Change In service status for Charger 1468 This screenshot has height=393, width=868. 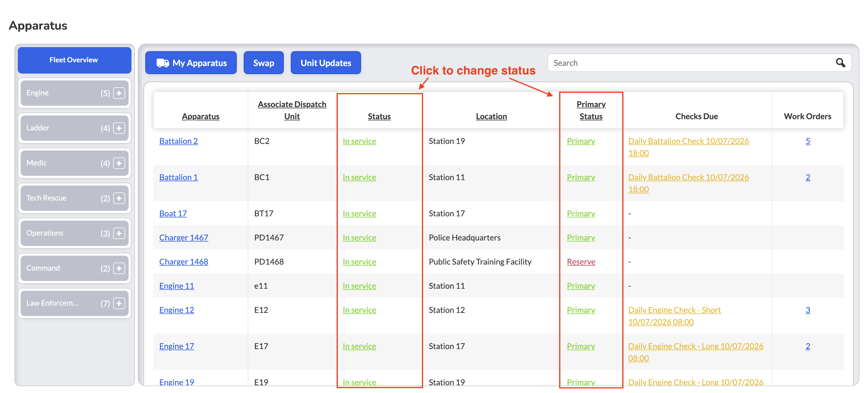tap(359, 262)
